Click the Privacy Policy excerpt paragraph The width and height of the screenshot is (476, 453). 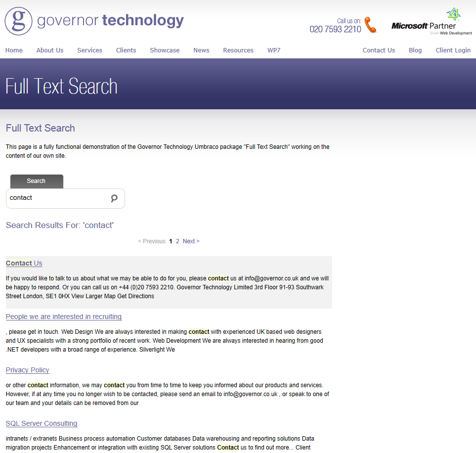[167, 394]
